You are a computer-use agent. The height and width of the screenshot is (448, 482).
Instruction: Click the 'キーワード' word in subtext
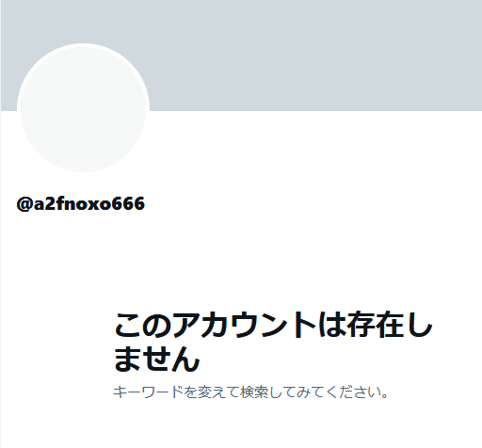(149, 392)
